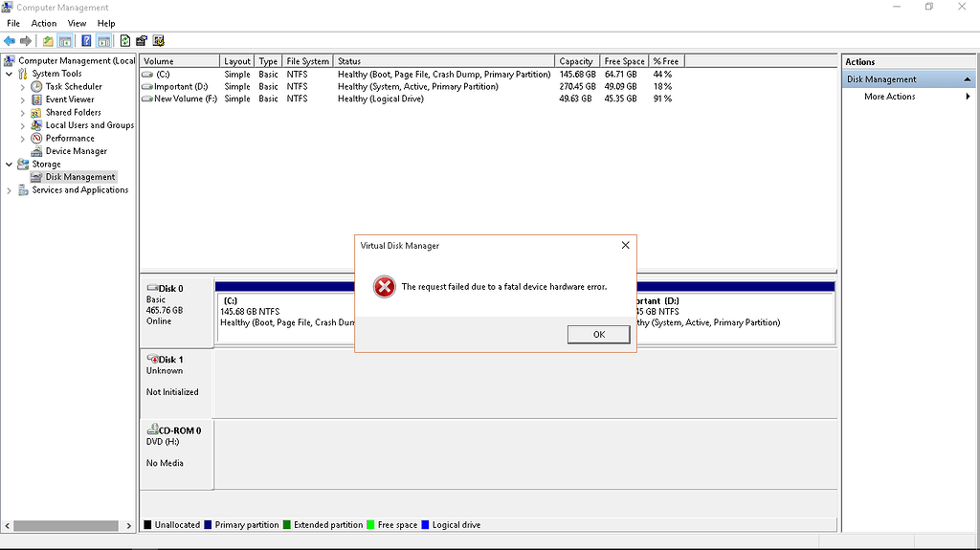Expand the Services and Applications node

pos(10,190)
